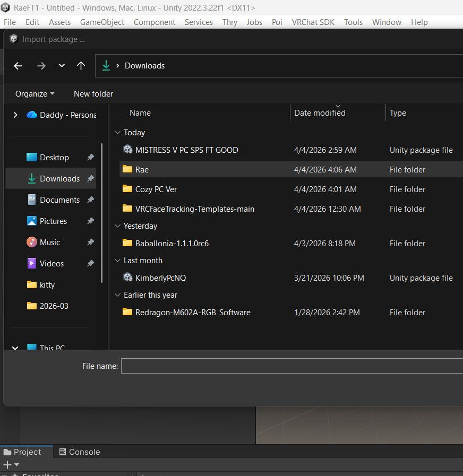Collapse the Last month group
This screenshot has width=463, height=476.
pos(117,261)
